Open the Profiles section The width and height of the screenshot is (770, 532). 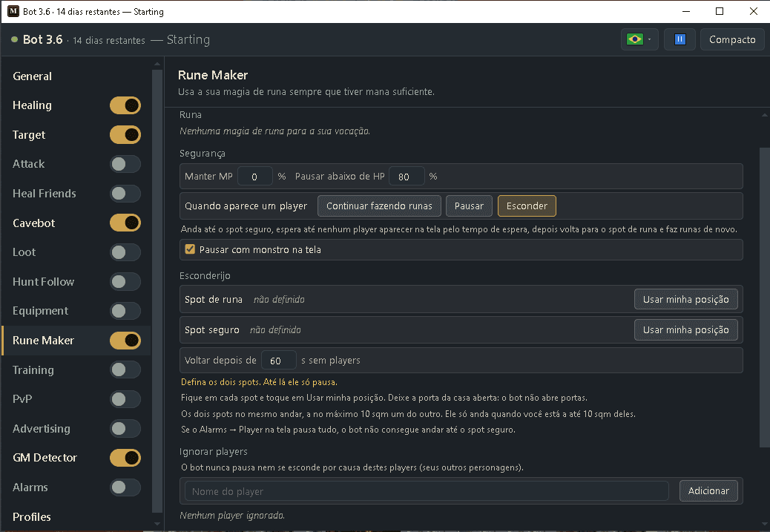point(31,516)
